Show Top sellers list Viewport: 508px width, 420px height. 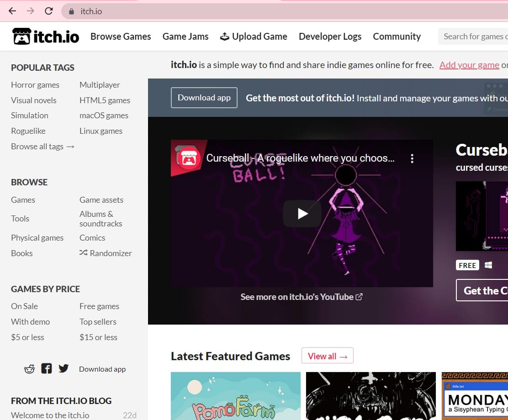coord(98,321)
